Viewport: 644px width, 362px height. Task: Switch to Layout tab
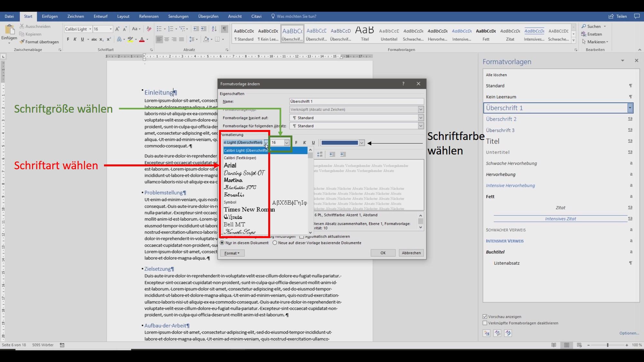(123, 16)
